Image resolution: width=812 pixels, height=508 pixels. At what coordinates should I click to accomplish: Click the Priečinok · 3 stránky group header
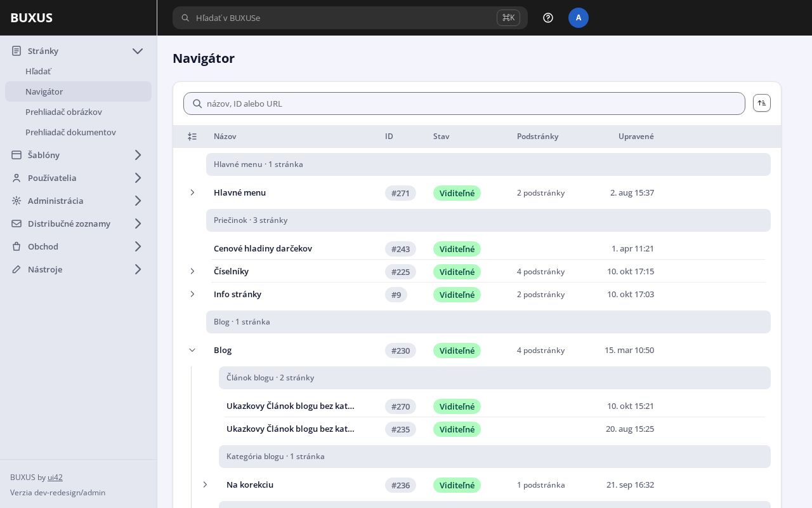tap(488, 220)
